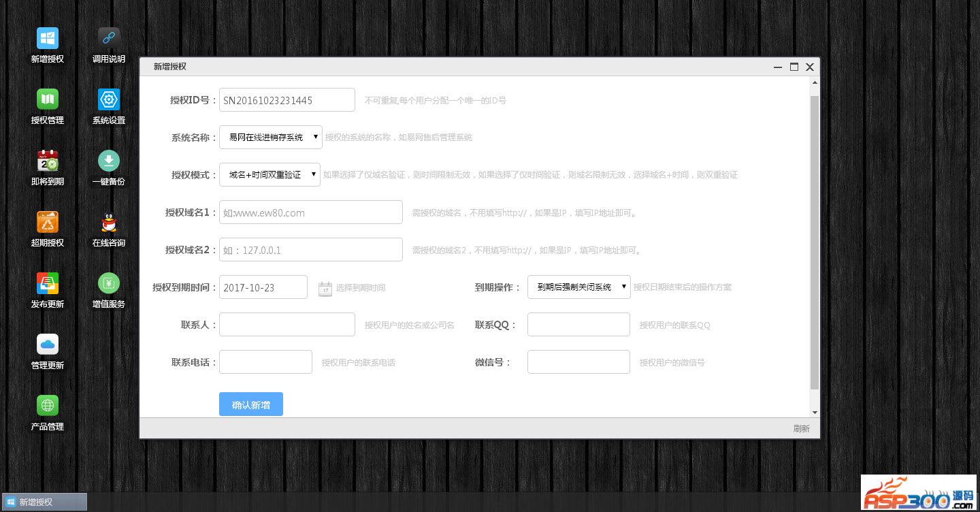The width and height of the screenshot is (980, 512).
Task: Close the 新增授权 window
Action: tap(810, 67)
